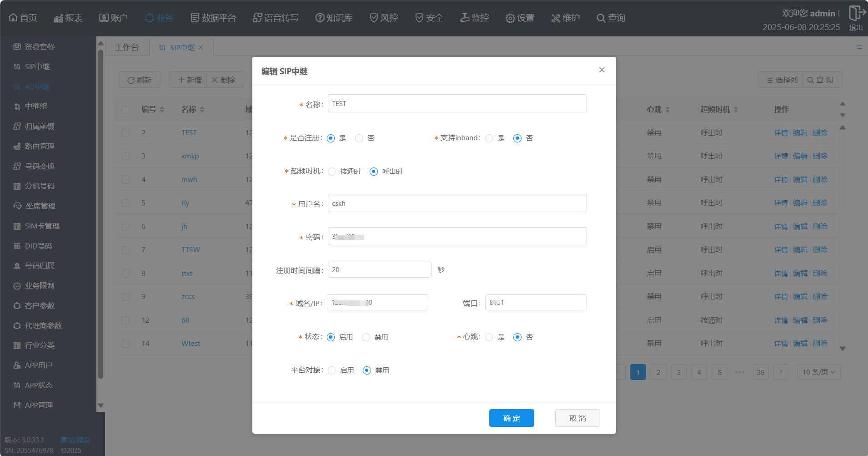Open the 10 条/页 page size dropdown
Viewport: 868px width, 456px height.
click(x=818, y=372)
